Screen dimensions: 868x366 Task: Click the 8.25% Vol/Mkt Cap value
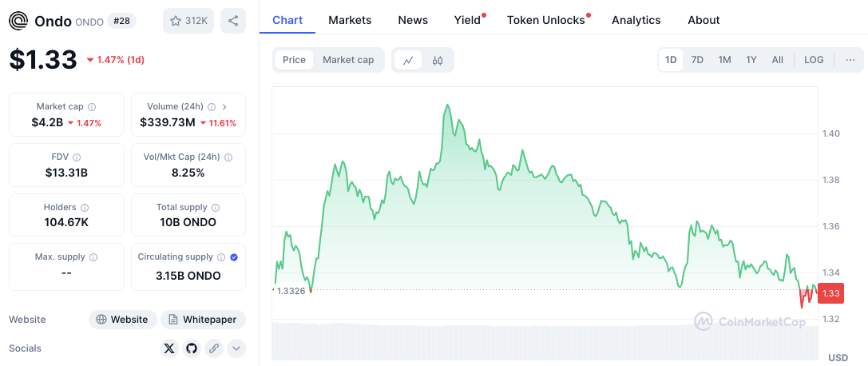click(x=188, y=173)
